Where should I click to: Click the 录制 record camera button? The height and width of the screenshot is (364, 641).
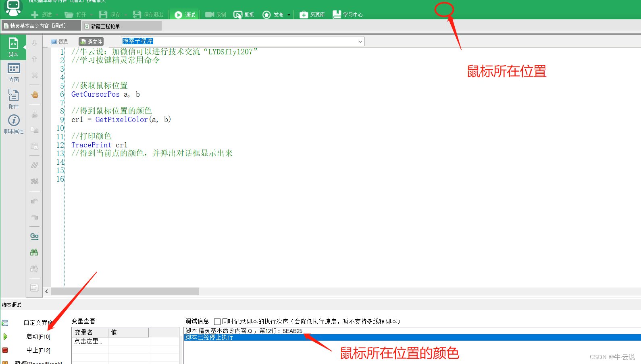coord(216,15)
